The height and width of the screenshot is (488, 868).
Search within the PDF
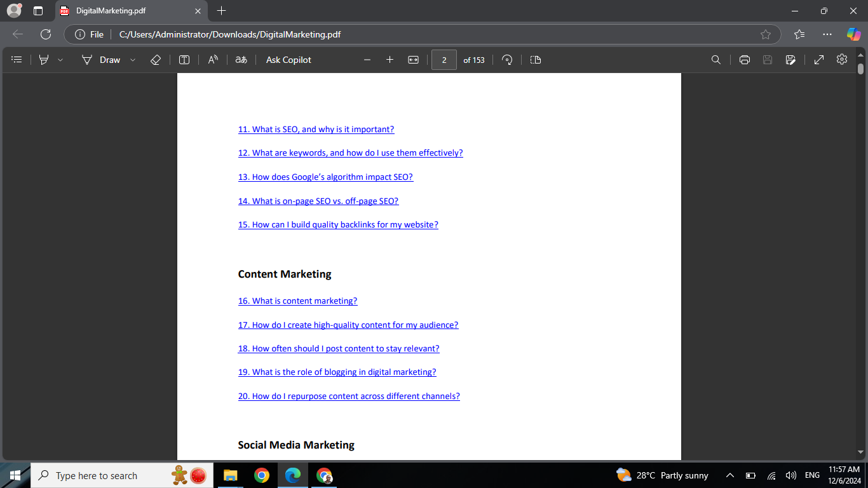point(716,59)
